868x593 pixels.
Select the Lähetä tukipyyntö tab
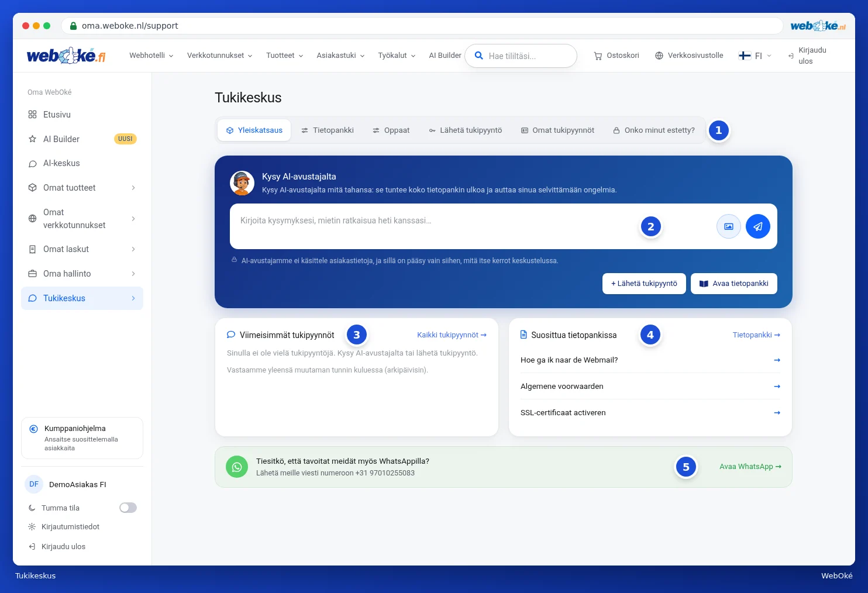[466, 130]
